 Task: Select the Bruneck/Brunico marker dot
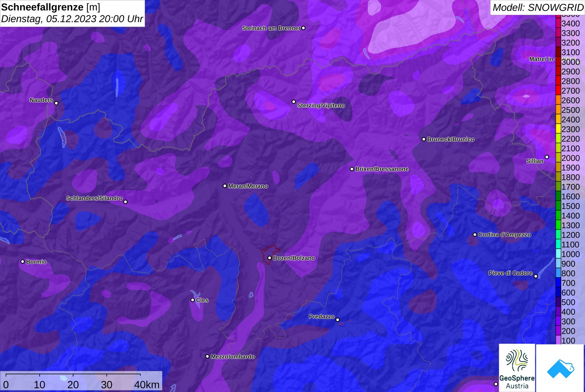[424, 139]
